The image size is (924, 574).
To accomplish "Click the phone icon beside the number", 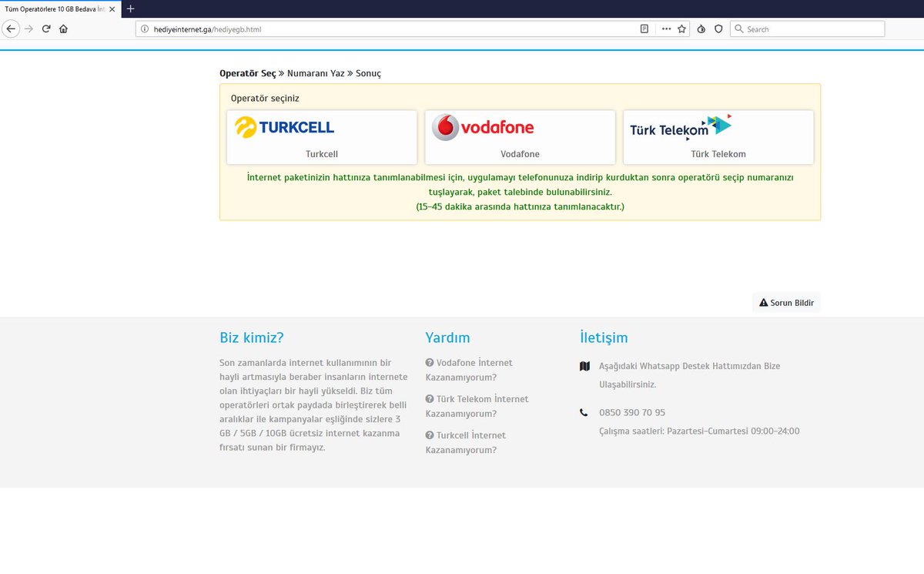I will click(x=584, y=412).
